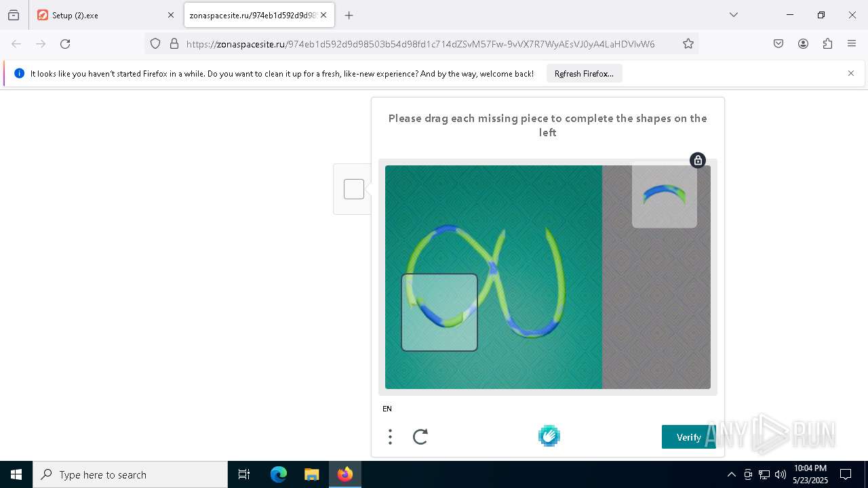Minimize the Firefox window
Viewport: 868px width, 488px height.
790,15
